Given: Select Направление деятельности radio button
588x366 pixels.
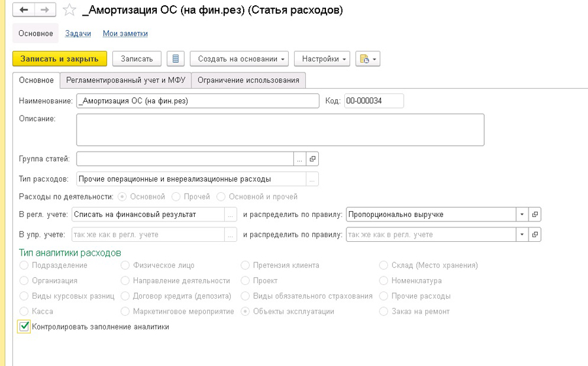Looking at the screenshot, I should pyautogui.click(x=125, y=280).
